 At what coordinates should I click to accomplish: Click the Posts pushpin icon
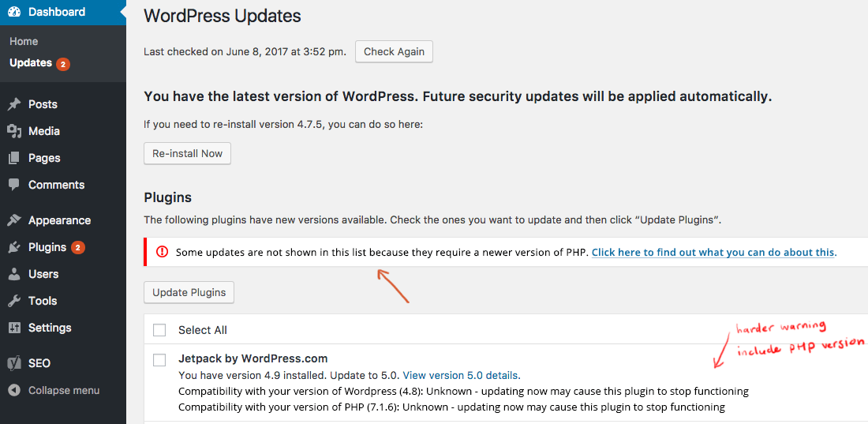point(14,104)
